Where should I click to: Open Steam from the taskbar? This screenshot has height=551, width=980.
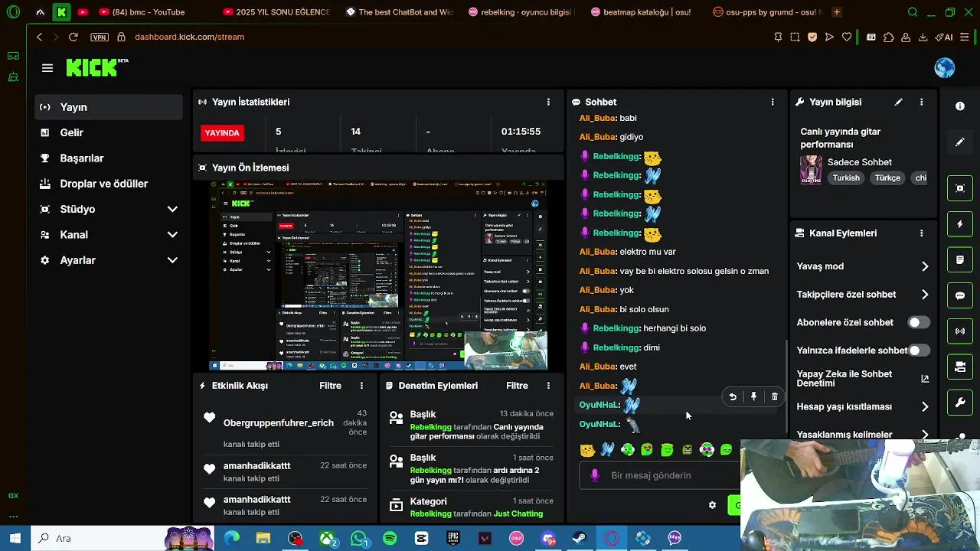click(580, 539)
